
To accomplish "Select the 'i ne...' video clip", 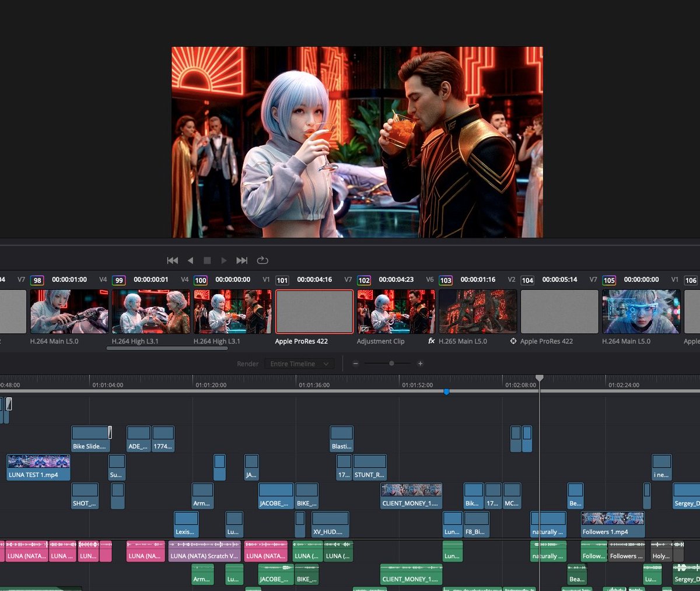I will pyautogui.click(x=661, y=467).
